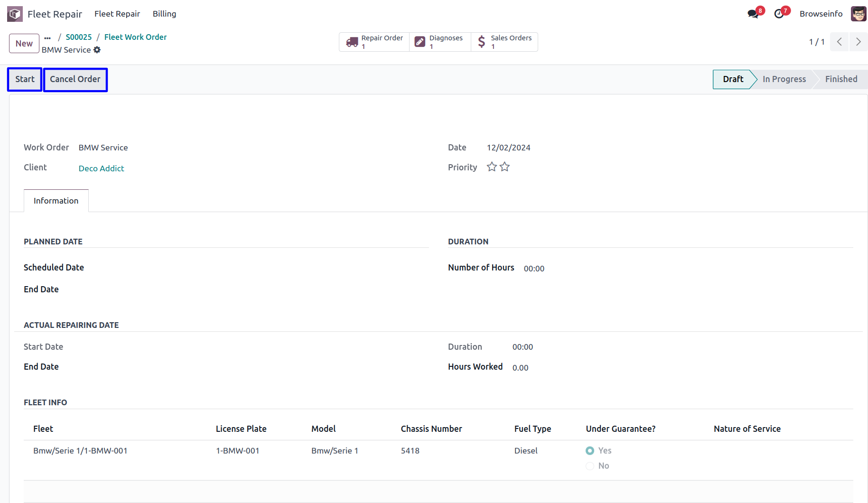Open Diagnoses via the pencil icon

coord(420,42)
